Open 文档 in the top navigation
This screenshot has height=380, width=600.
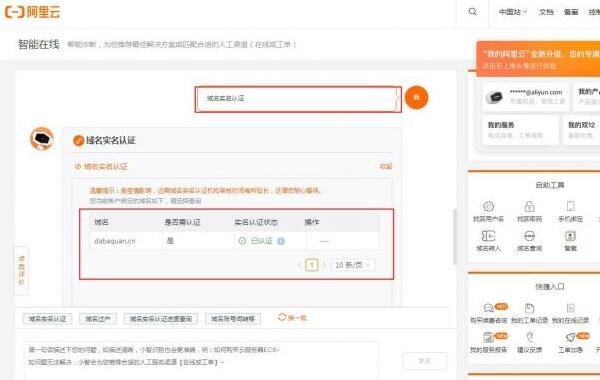pyautogui.click(x=546, y=12)
